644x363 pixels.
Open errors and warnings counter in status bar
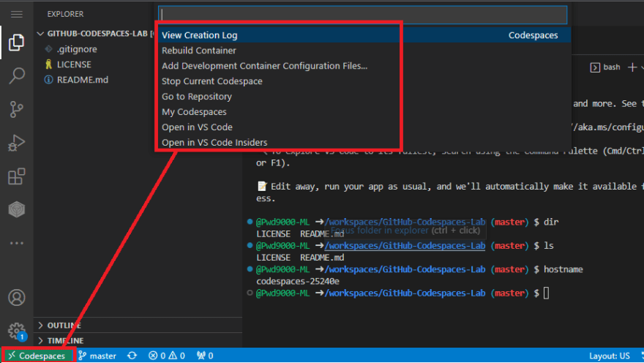click(x=166, y=356)
